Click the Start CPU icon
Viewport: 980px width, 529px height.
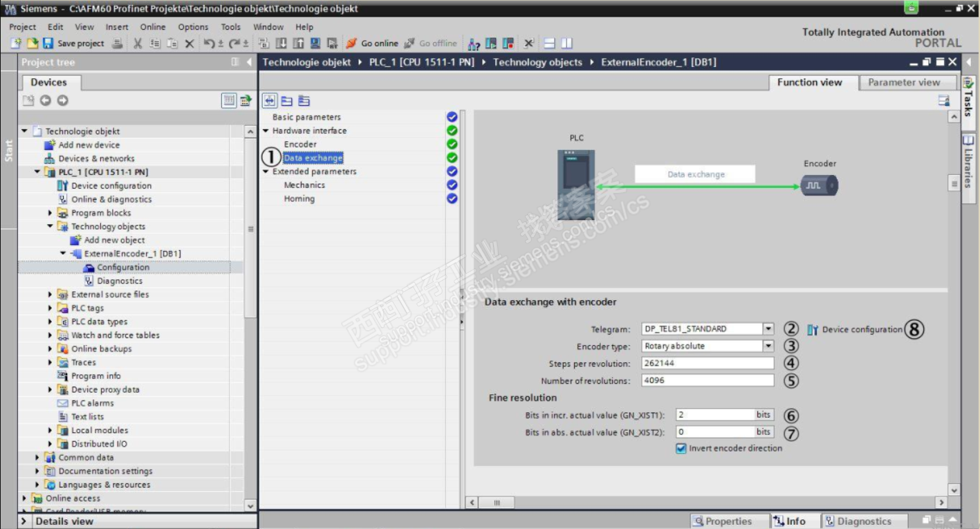click(x=491, y=44)
